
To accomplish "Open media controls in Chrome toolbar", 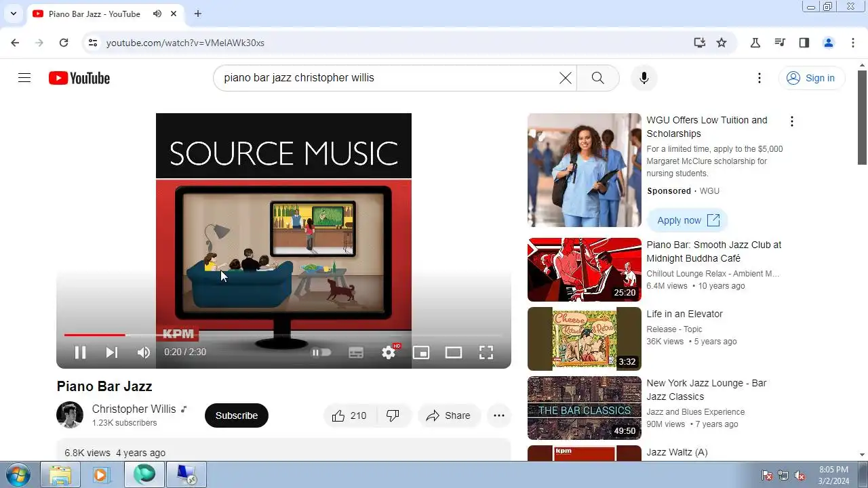I will click(x=780, y=43).
